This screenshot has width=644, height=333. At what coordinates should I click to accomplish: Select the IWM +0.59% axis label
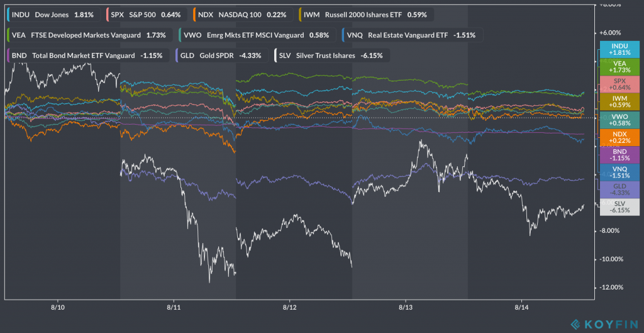(619, 102)
